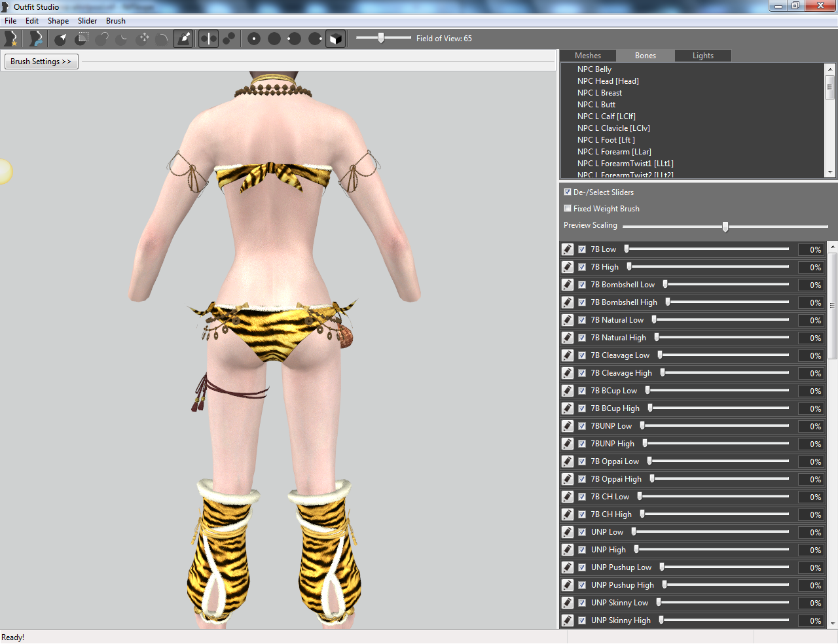Uncheck the De-/Select Sliders checkbox
Screen dimensions: 838x644
[568, 192]
